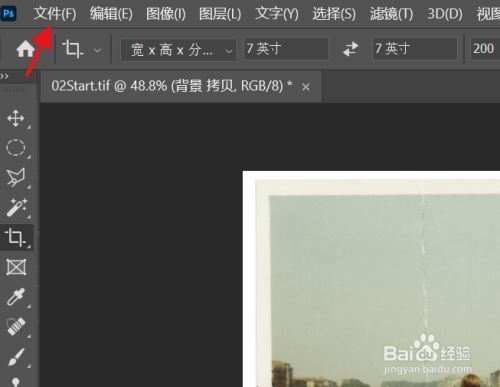500x387 pixels.
Task: Click the second 7 英寸 height field
Action: [x=415, y=49]
